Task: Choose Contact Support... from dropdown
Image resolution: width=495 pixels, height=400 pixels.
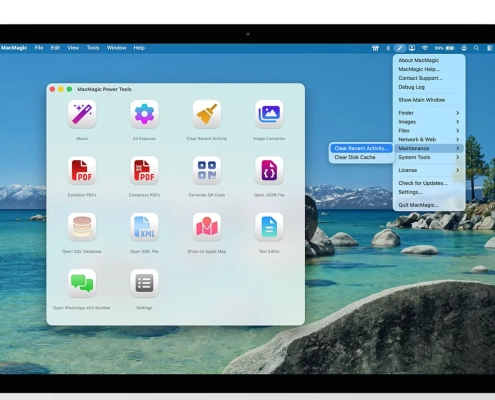Action: [429, 78]
